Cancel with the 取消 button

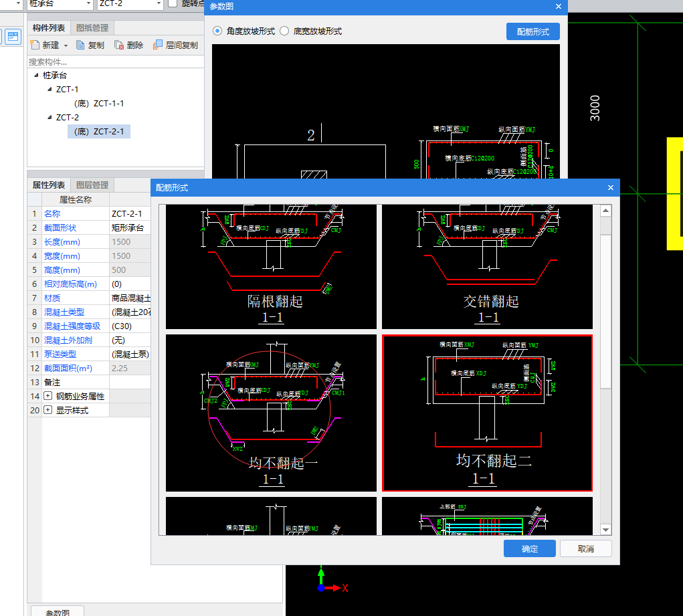pyautogui.click(x=586, y=548)
